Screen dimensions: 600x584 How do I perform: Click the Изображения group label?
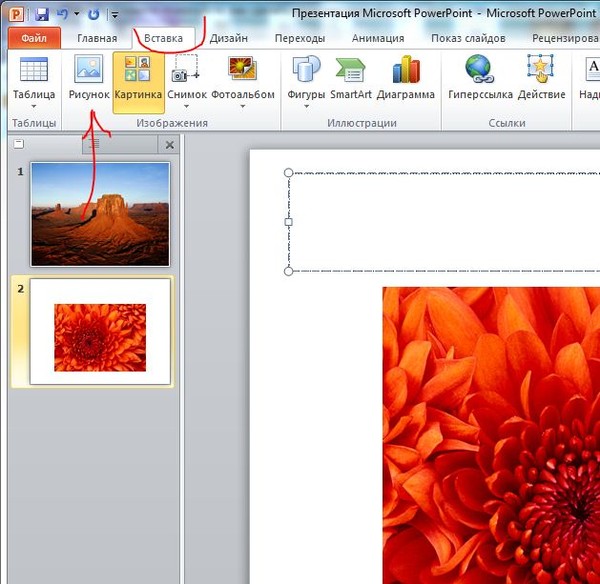[172, 123]
